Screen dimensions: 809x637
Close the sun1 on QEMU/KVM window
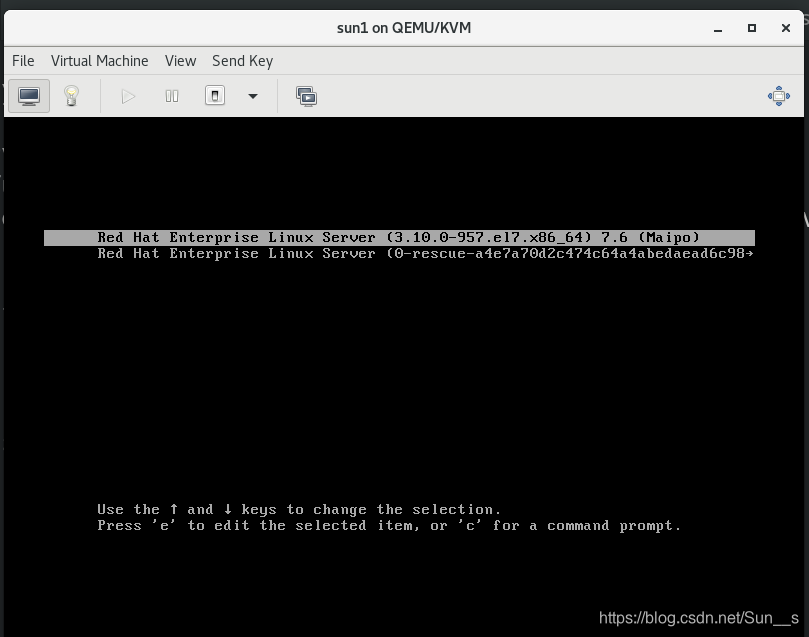(786, 28)
